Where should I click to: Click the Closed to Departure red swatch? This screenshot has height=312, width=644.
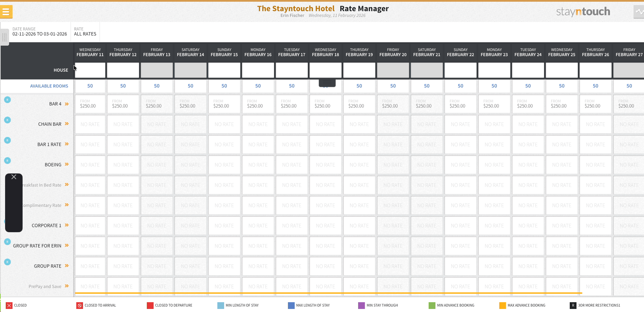click(150, 305)
